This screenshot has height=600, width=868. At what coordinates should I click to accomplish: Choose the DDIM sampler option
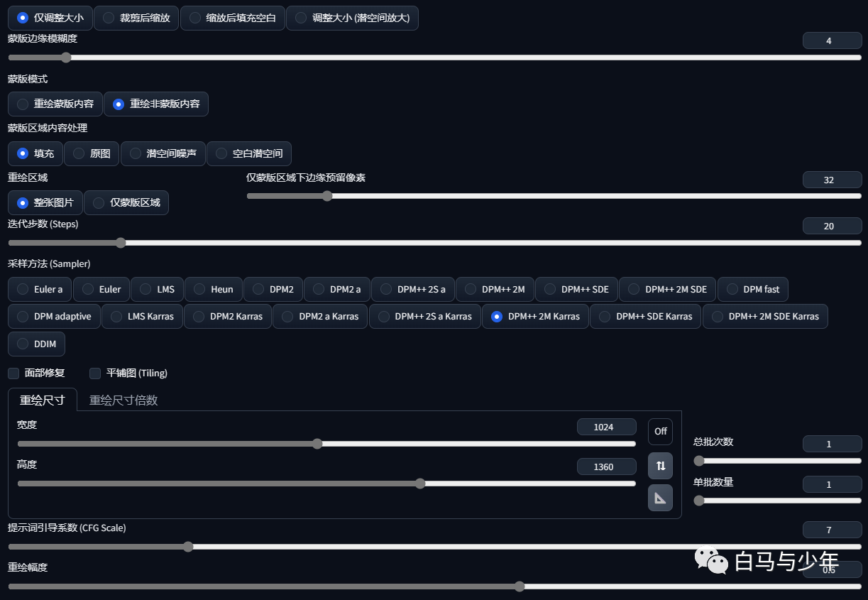click(x=36, y=344)
